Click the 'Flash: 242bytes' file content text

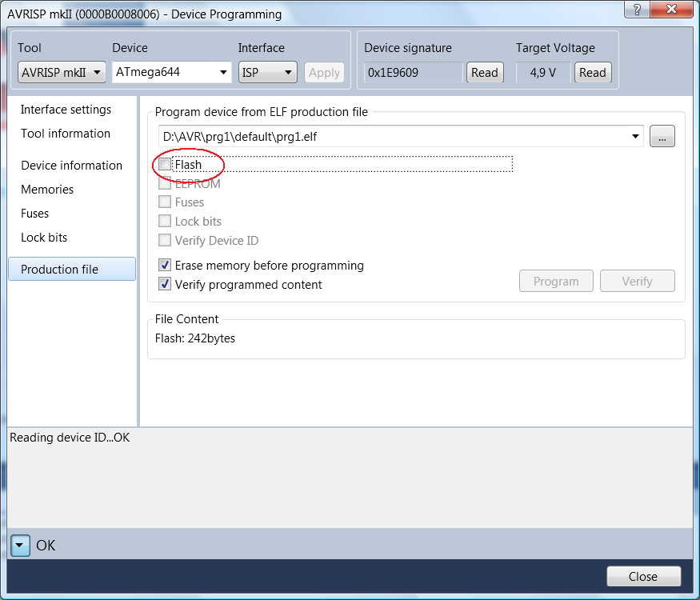[x=195, y=338]
